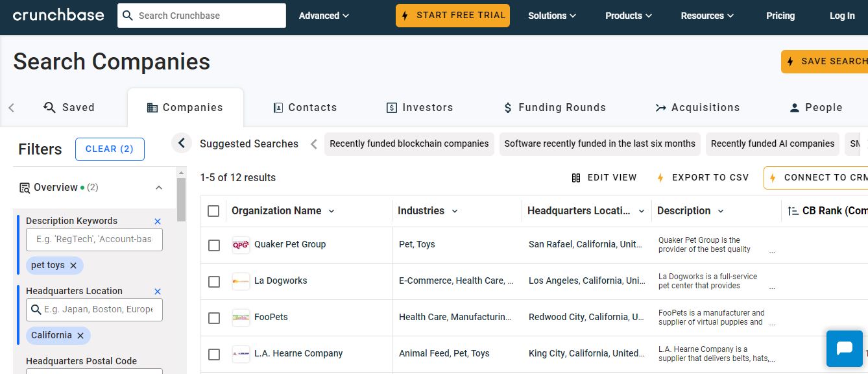The width and height of the screenshot is (868, 374).
Task: Tick the FooPets row checkbox
Action: click(x=214, y=318)
